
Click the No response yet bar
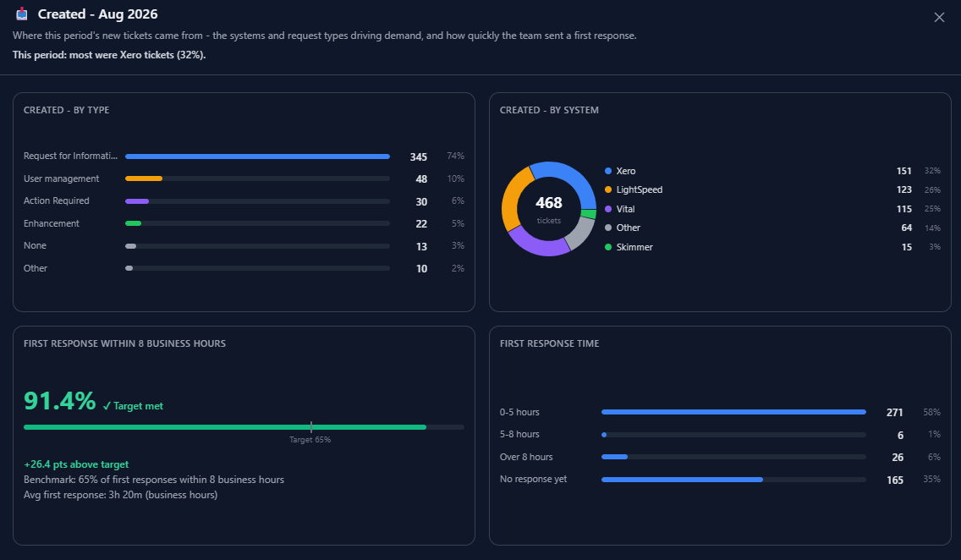coord(733,480)
